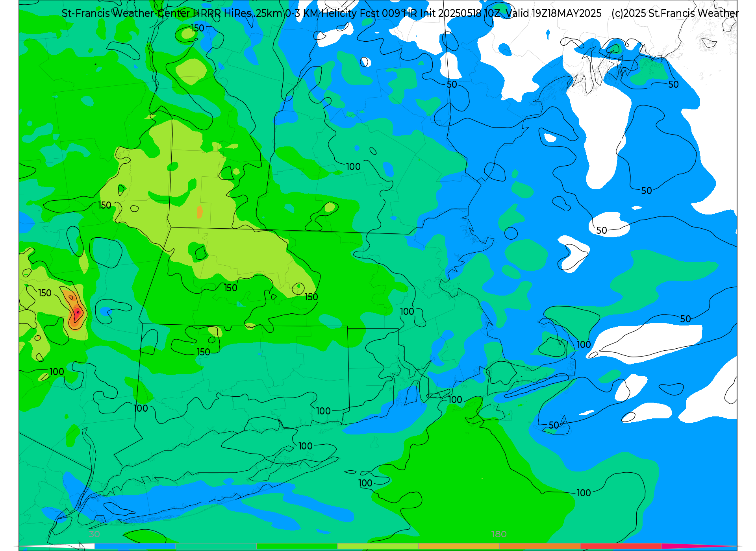Click '0-3 KM Helicity' in the title
Viewport: 756px width, 551px height.
coord(321,13)
